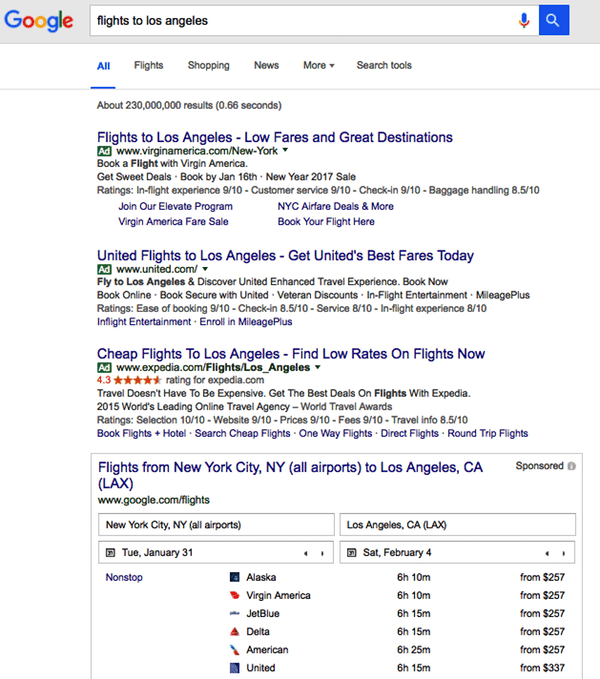
Task: Click the New York City, NY origin field
Action: 216,524
